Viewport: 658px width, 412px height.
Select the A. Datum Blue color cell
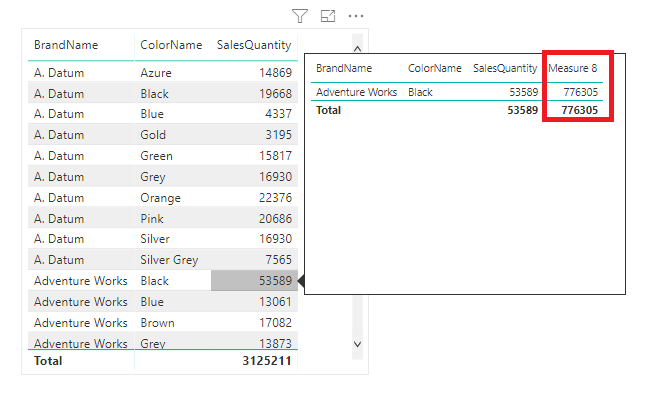pos(152,114)
